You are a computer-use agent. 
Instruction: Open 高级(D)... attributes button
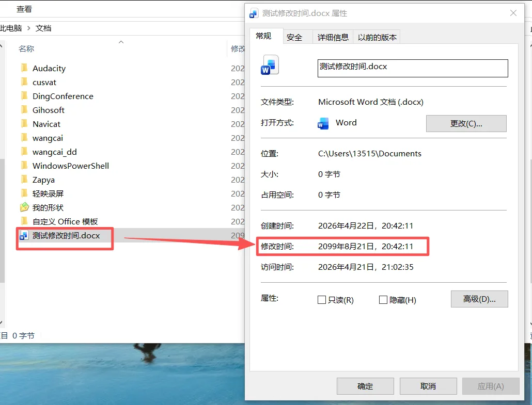tap(479, 299)
